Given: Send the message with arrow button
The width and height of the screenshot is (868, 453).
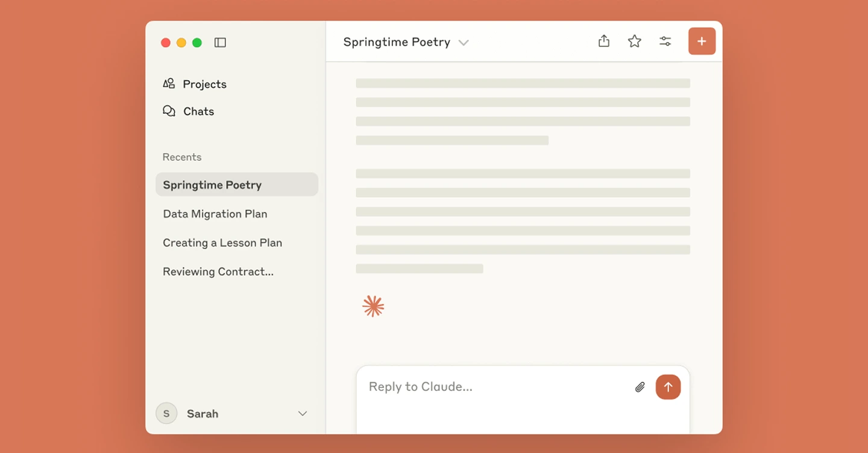Looking at the screenshot, I should (668, 387).
